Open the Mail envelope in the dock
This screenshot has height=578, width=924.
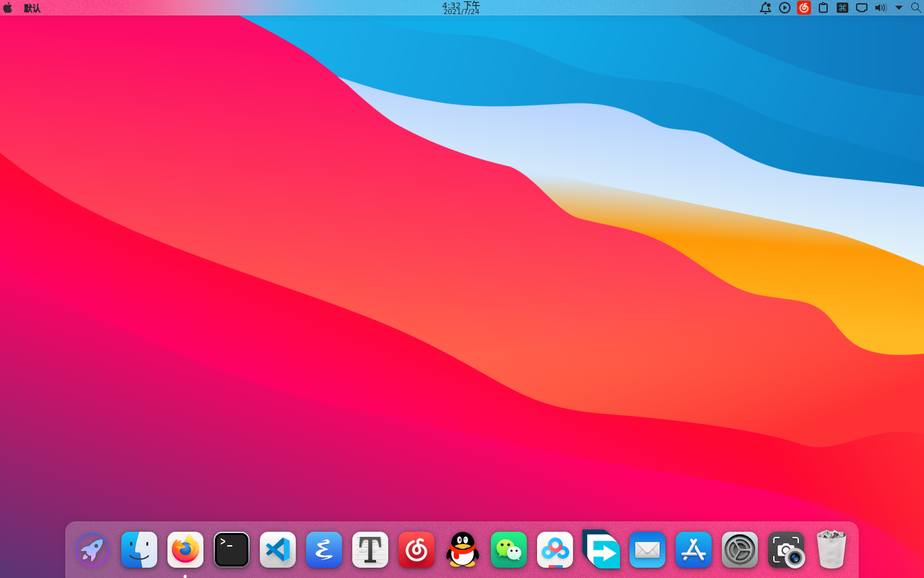click(647, 550)
